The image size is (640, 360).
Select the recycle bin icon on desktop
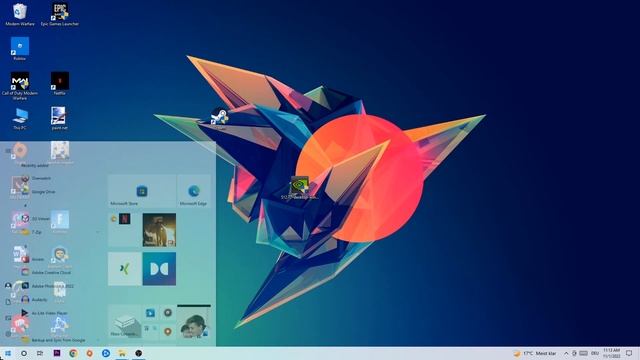20,15
